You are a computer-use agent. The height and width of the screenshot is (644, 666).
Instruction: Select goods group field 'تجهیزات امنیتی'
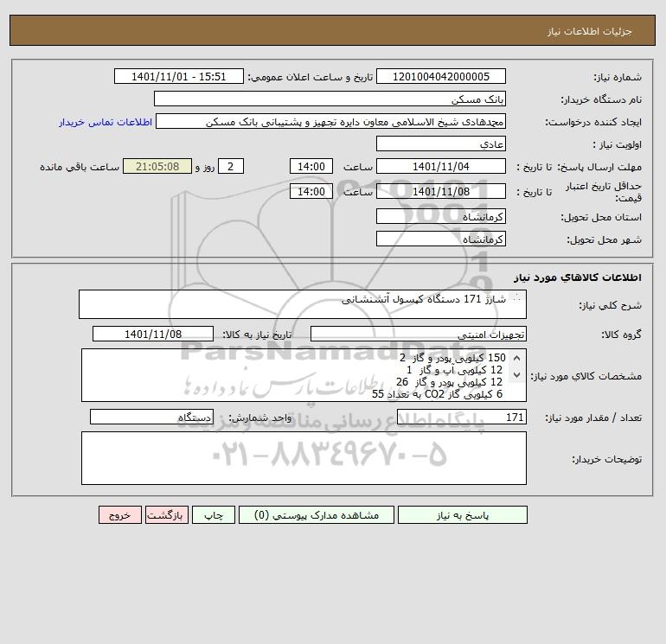(x=419, y=334)
